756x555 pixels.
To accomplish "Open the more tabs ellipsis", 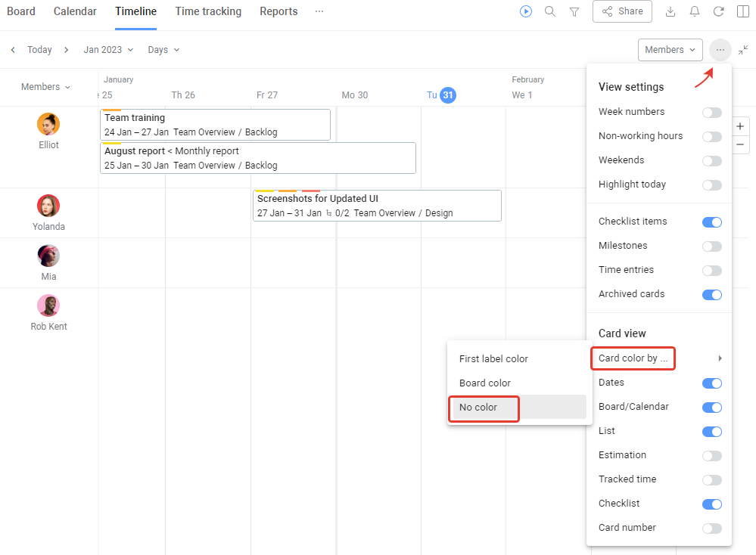I will point(319,11).
